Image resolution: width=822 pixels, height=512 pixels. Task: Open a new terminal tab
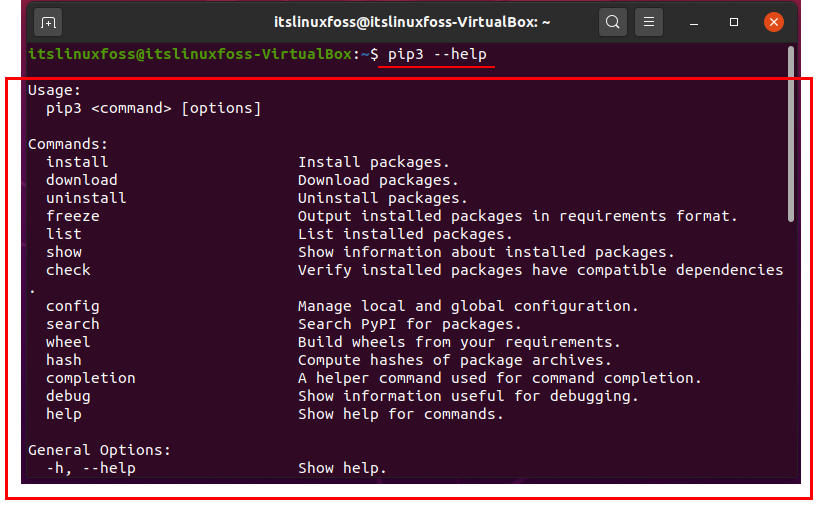coord(48,23)
